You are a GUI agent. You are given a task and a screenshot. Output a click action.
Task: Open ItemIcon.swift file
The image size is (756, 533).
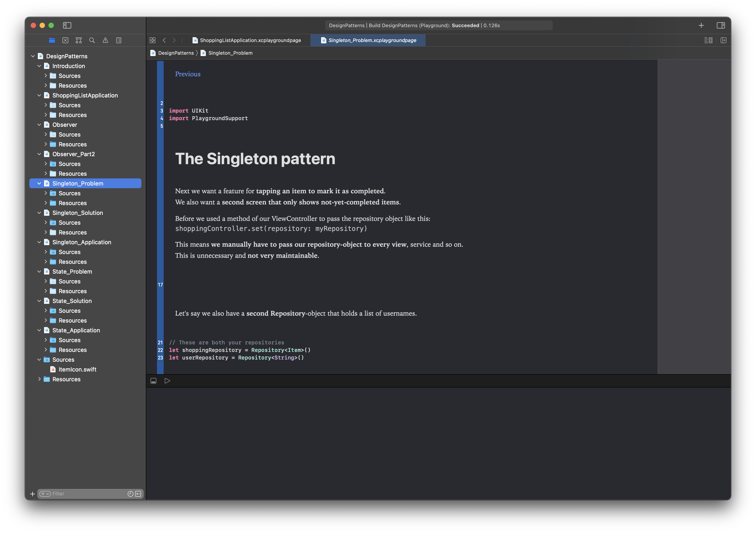77,370
